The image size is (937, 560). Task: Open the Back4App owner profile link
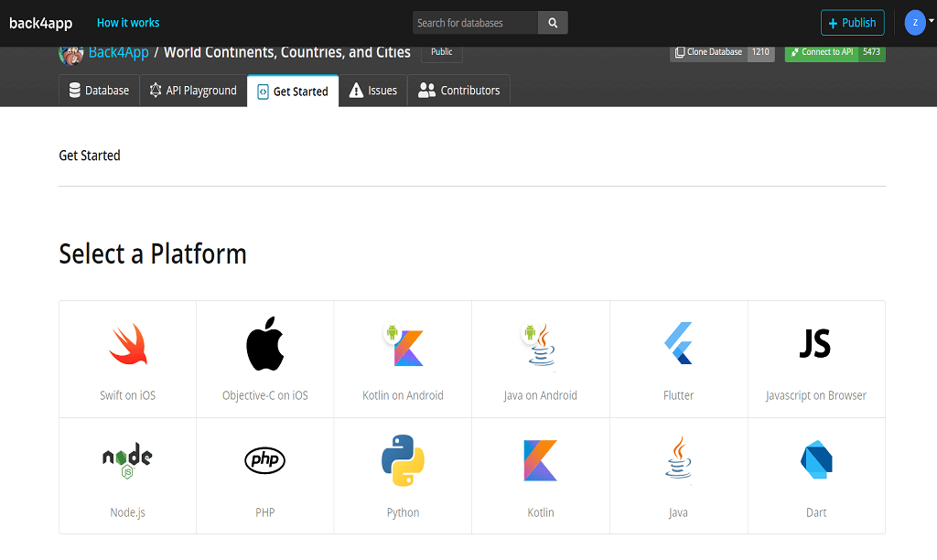[118, 52]
